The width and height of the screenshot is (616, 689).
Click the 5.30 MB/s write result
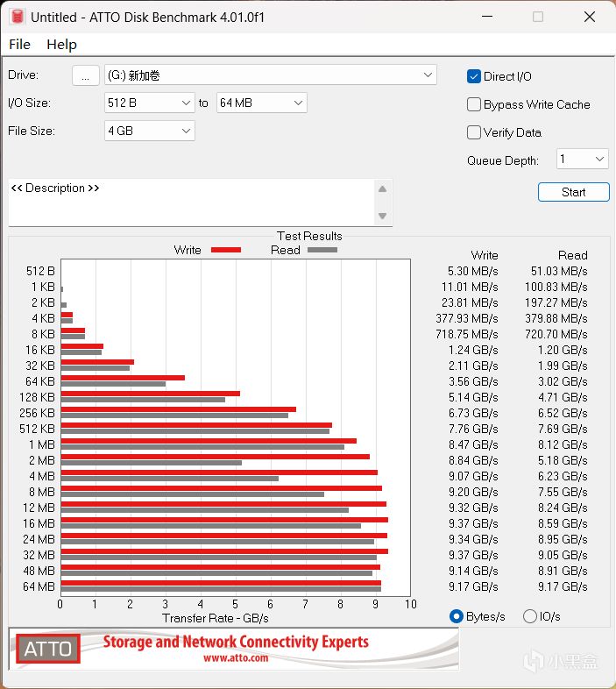pyautogui.click(x=473, y=271)
